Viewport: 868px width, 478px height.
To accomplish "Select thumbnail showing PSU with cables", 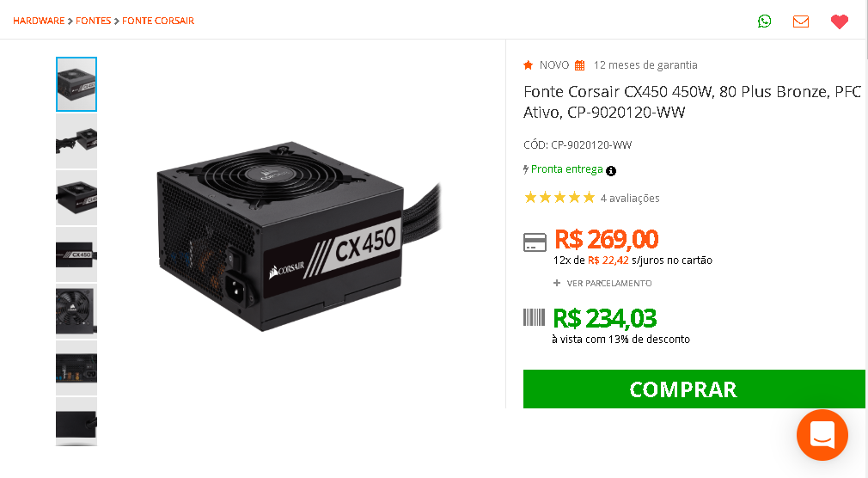I will 76,141.
